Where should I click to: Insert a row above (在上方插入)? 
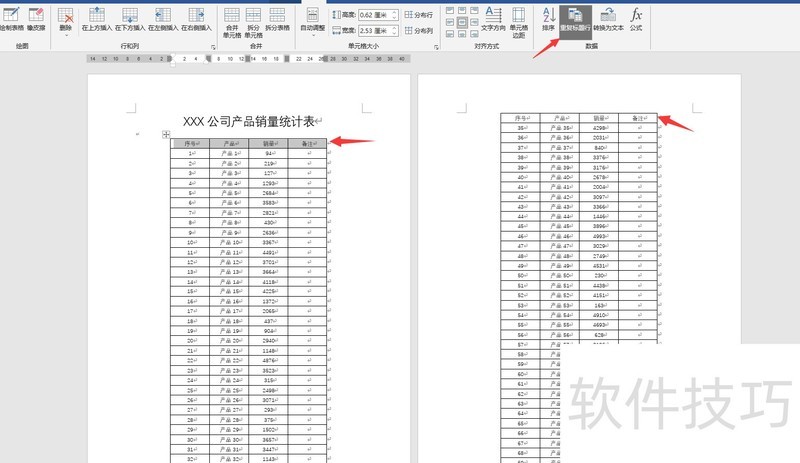(x=96, y=19)
